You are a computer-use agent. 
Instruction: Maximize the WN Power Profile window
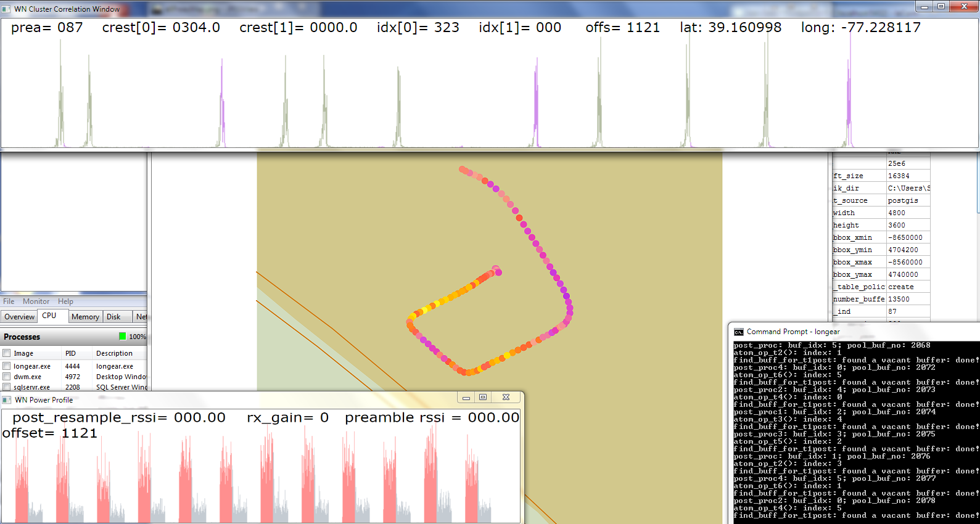(483, 398)
